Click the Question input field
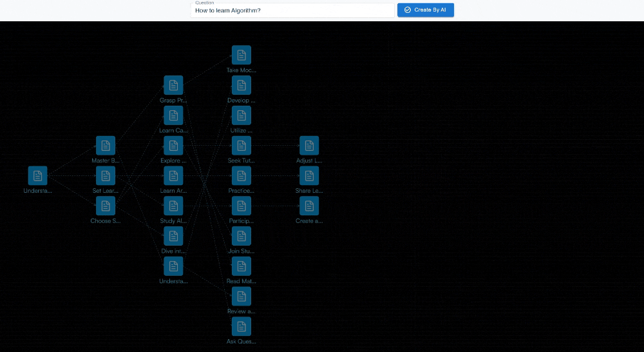This screenshot has height=352, width=644. [x=292, y=11]
